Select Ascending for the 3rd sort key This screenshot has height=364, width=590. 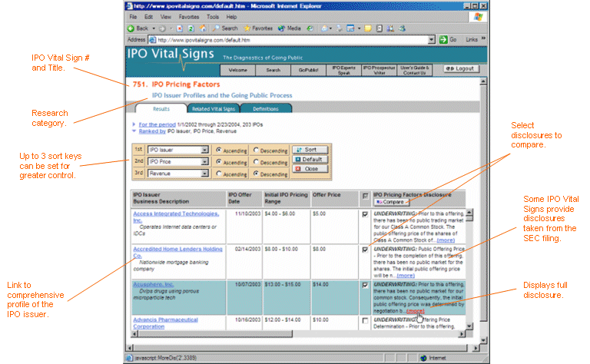coord(219,174)
